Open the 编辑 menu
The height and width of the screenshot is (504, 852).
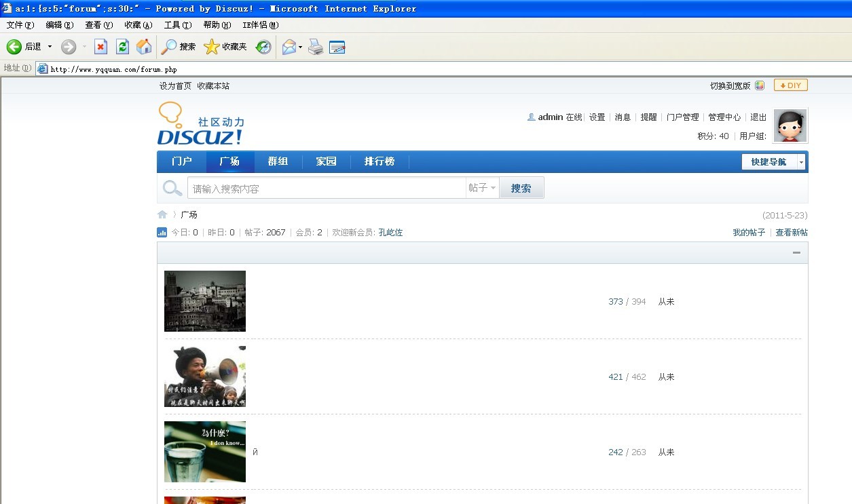[x=60, y=25]
